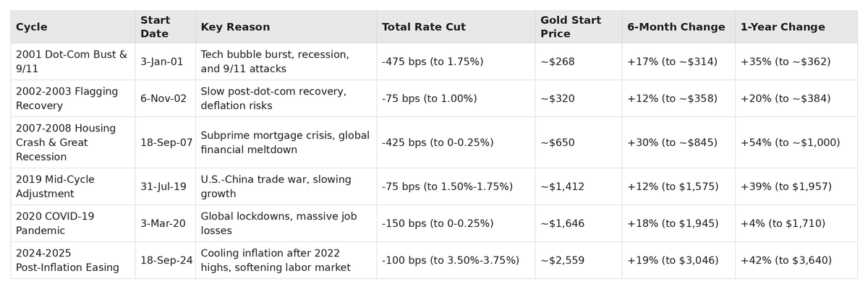Click the 2019 Mid-Cycle Adjustment cell

pyautogui.click(x=55, y=186)
